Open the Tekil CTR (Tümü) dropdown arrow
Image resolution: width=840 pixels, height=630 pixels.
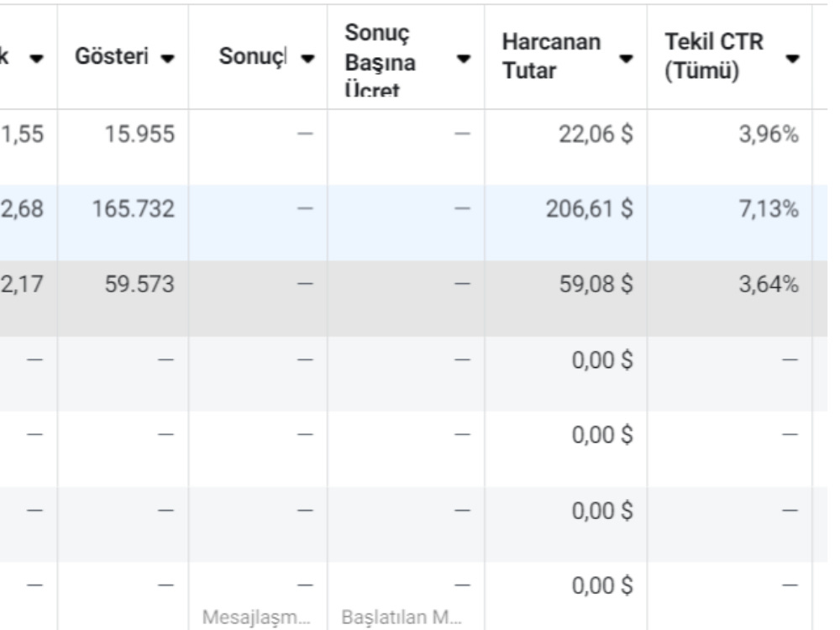pyautogui.click(x=792, y=59)
